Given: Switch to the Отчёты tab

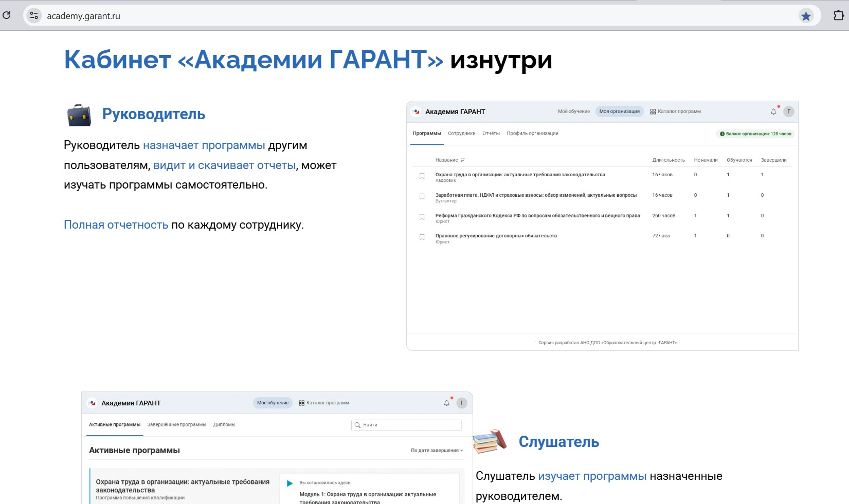Looking at the screenshot, I should pyautogui.click(x=491, y=134).
